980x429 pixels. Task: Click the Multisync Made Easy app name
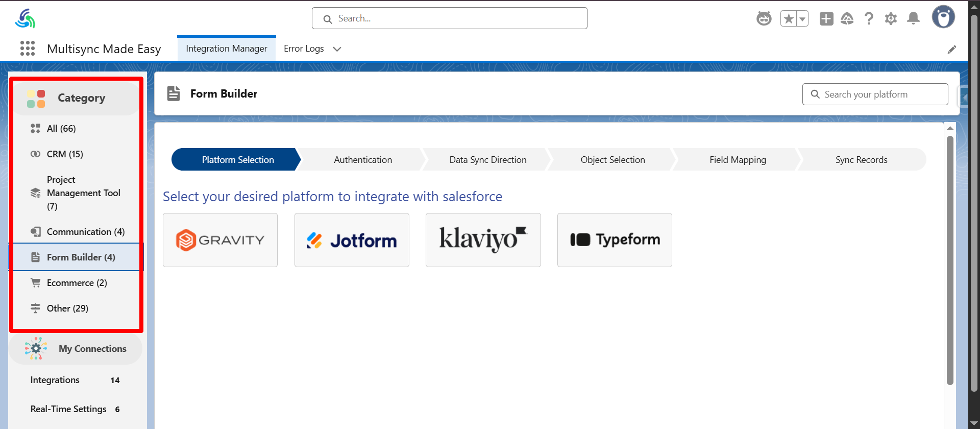point(104,49)
